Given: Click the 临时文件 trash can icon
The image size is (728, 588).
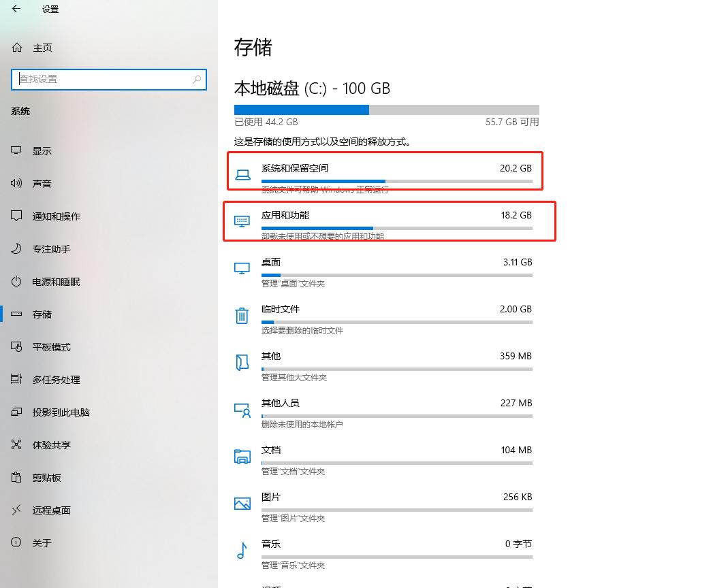Looking at the screenshot, I should click(242, 315).
